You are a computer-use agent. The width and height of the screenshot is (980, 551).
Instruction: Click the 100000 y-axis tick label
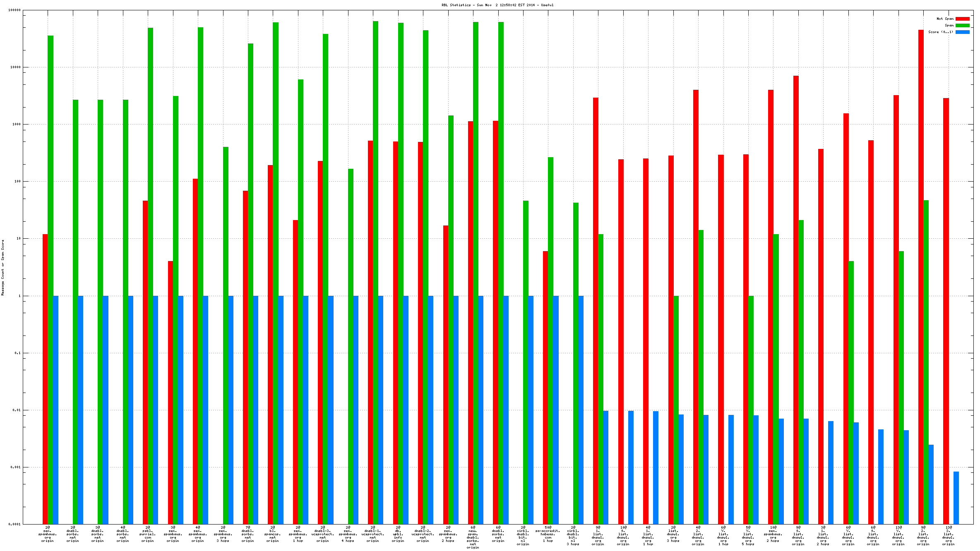(x=14, y=10)
